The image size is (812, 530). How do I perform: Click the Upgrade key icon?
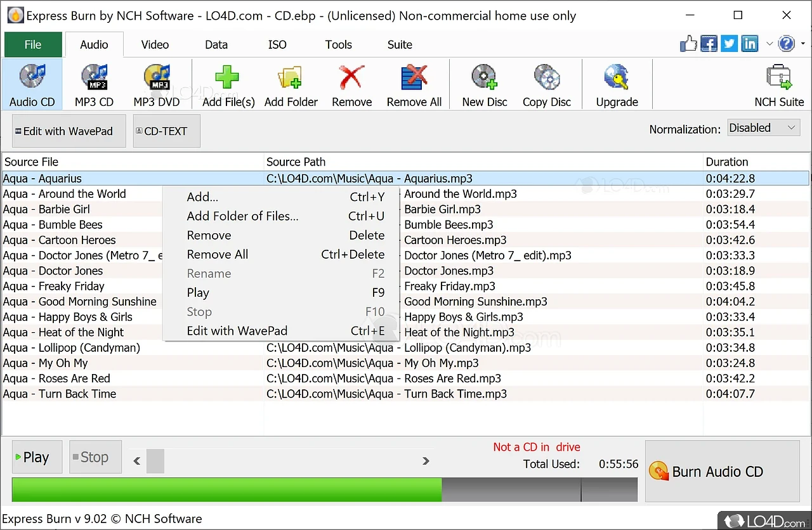pyautogui.click(x=617, y=78)
